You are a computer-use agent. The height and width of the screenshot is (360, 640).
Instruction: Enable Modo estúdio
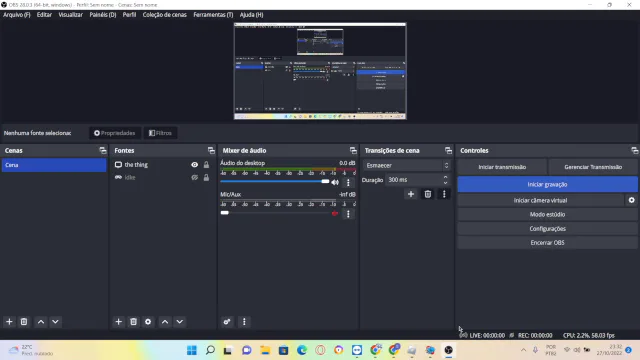tap(547, 214)
